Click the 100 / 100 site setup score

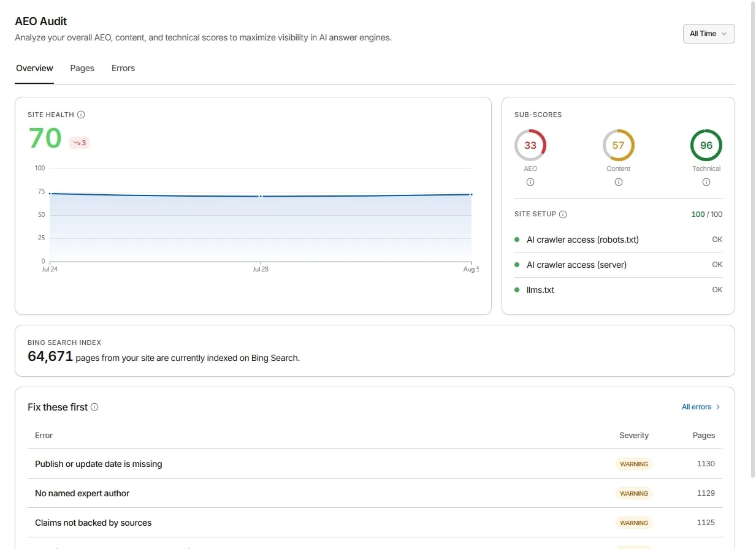(706, 214)
